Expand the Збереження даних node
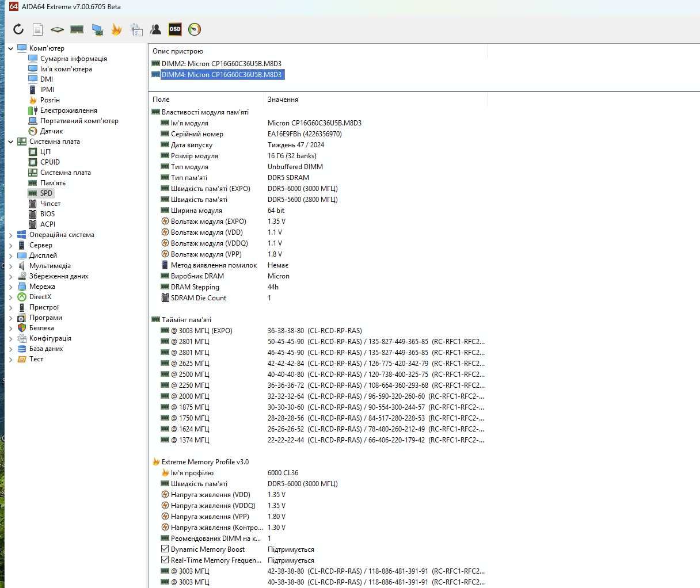This screenshot has height=588, width=700. point(10,276)
